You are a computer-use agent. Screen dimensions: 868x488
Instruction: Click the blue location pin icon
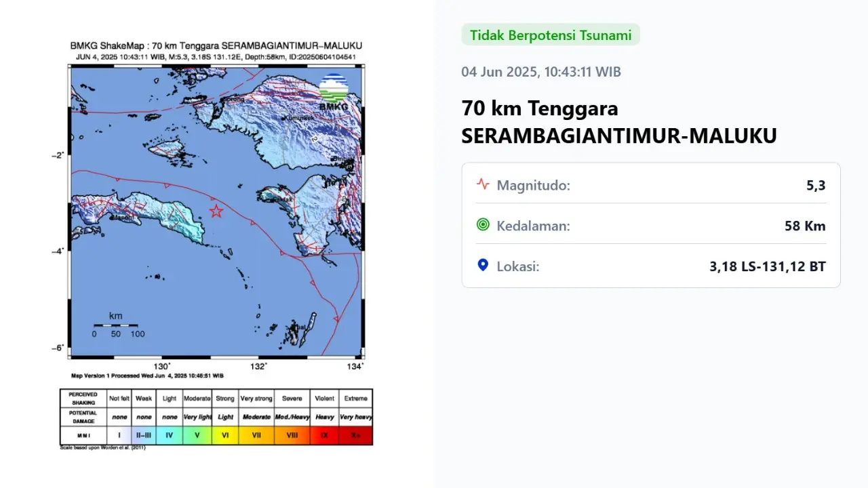click(x=483, y=265)
